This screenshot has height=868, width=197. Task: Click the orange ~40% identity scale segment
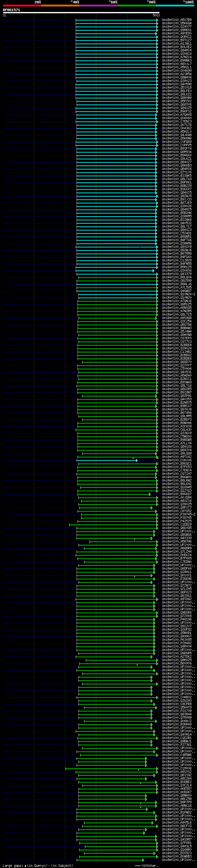(60, 6)
